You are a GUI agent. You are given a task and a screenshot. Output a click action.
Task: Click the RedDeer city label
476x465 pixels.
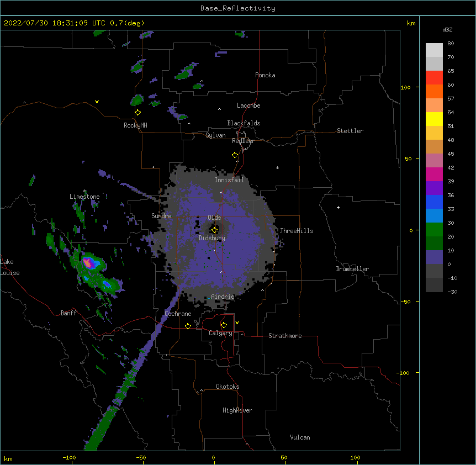click(243, 141)
